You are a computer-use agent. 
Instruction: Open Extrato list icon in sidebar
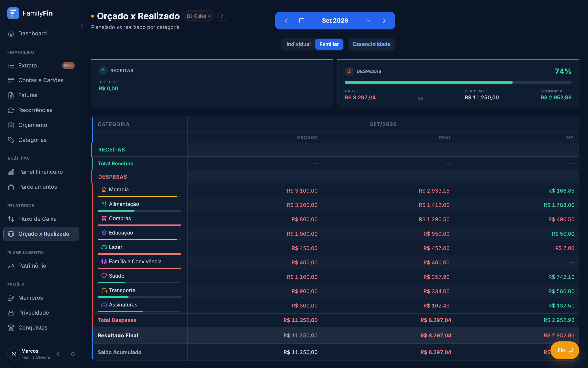[x=11, y=65]
